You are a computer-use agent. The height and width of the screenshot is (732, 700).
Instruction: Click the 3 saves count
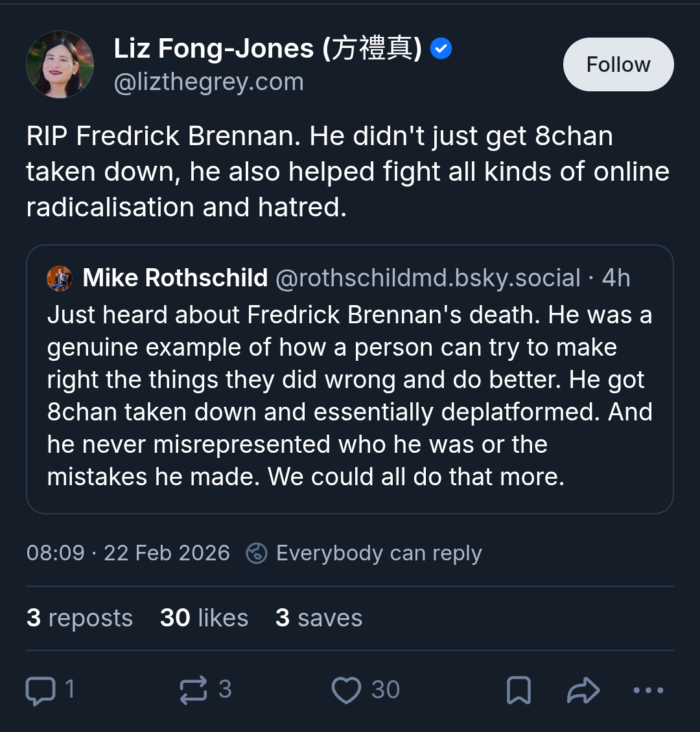(x=318, y=618)
